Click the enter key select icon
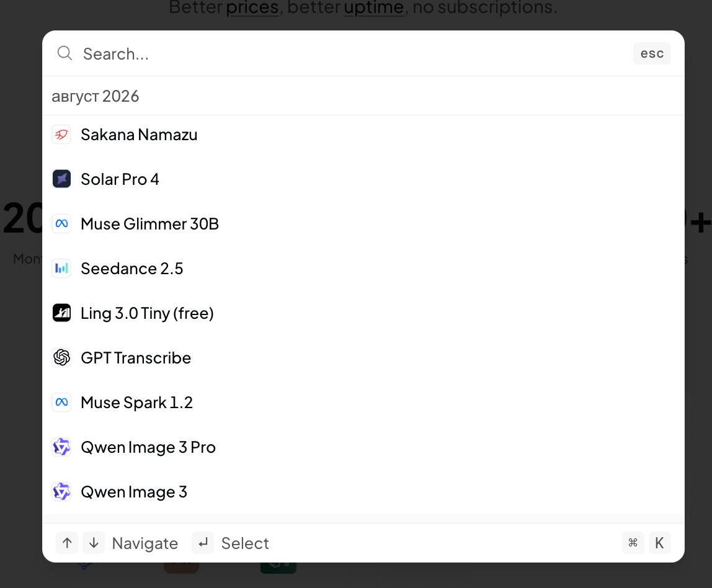 click(x=203, y=543)
